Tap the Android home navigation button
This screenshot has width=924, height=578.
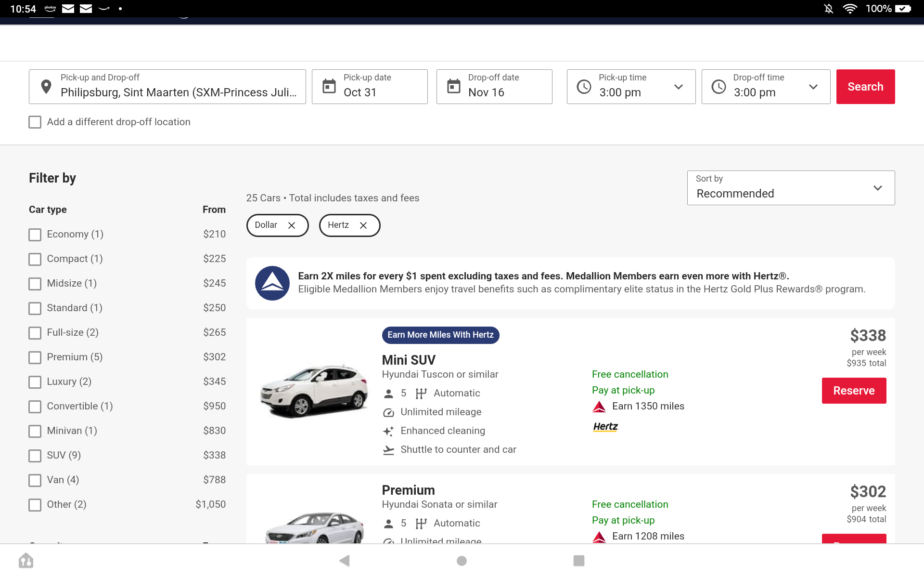pos(462,561)
